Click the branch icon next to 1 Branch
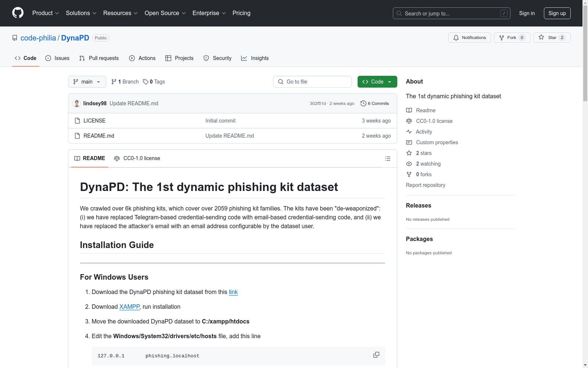 pos(114,82)
